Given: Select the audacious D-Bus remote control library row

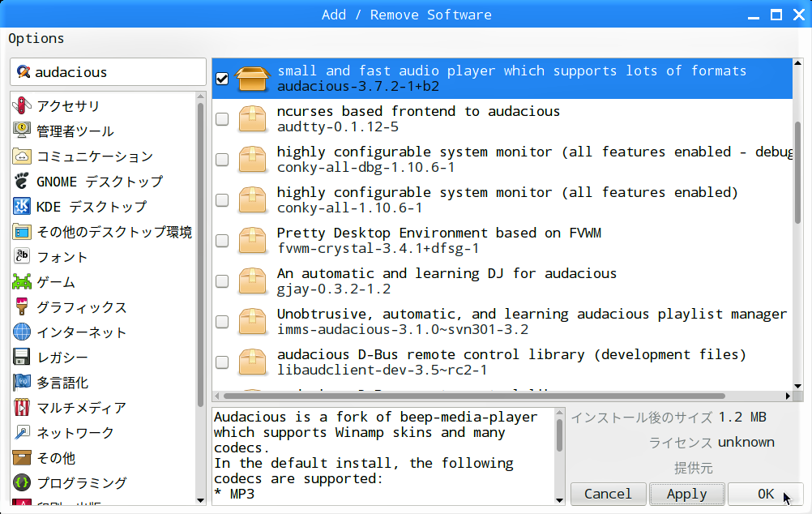Looking at the screenshot, I should (502, 362).
